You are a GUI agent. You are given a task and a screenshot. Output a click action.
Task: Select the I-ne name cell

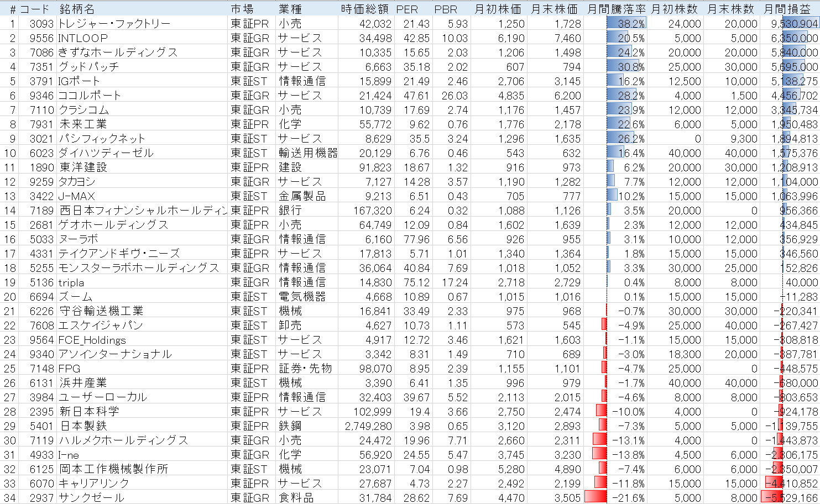(x=142, y=455)
